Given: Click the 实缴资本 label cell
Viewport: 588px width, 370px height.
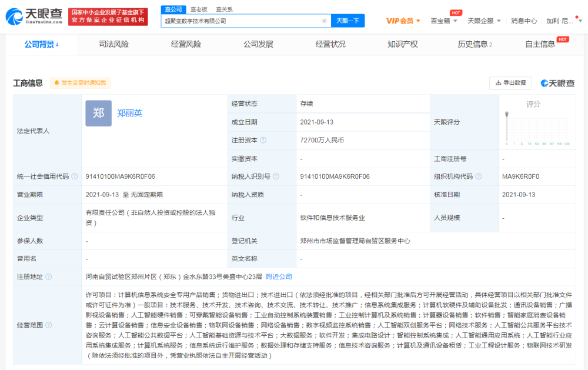Looking at the screenshot, I should (x=262, y=159).
